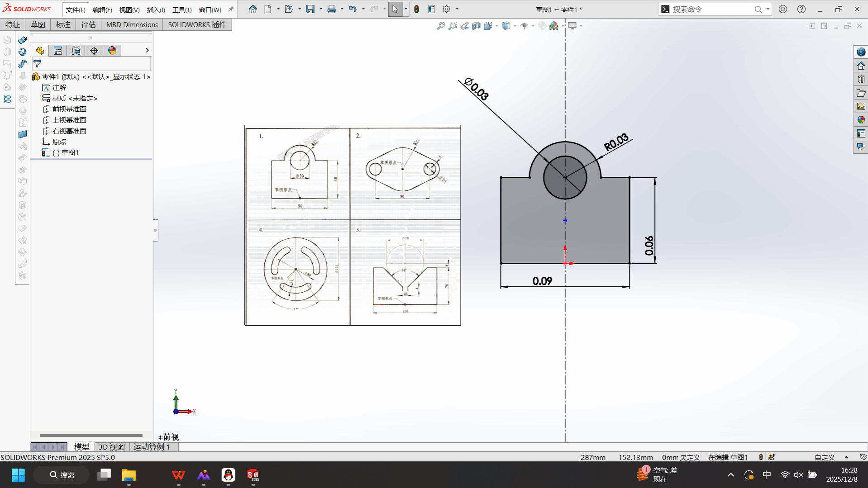Select 草图1 in the feature tree
Viewport: 868px width, 488px height.
(70, 153)
